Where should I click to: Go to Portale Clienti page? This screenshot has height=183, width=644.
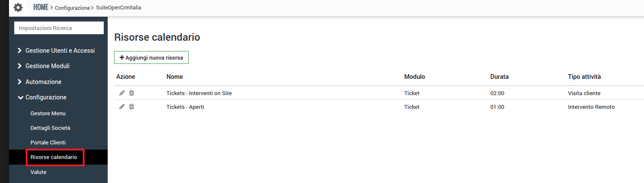pyautogui.click(x=48, y=142)
